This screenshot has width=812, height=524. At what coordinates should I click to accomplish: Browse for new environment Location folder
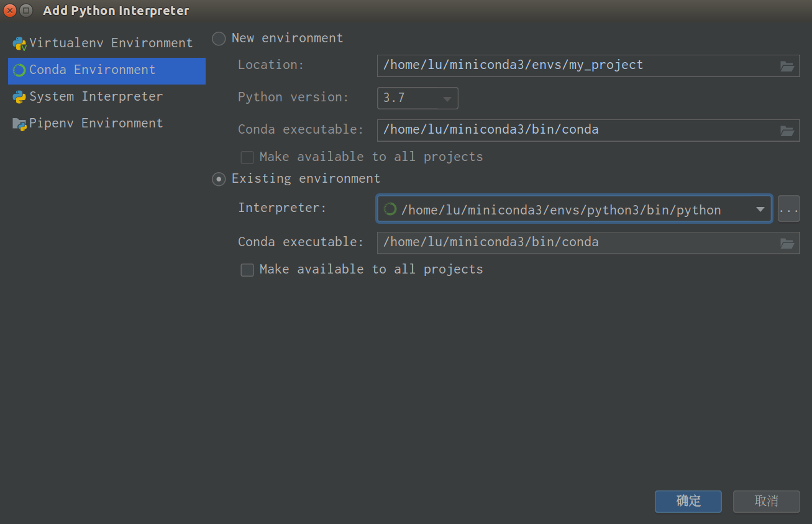pyautogui.click(x=787, y=66)
